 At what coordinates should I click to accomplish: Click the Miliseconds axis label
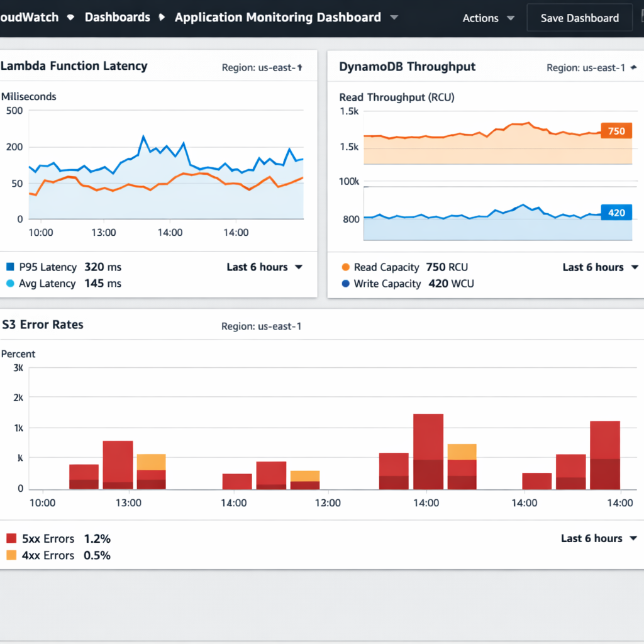29,96
